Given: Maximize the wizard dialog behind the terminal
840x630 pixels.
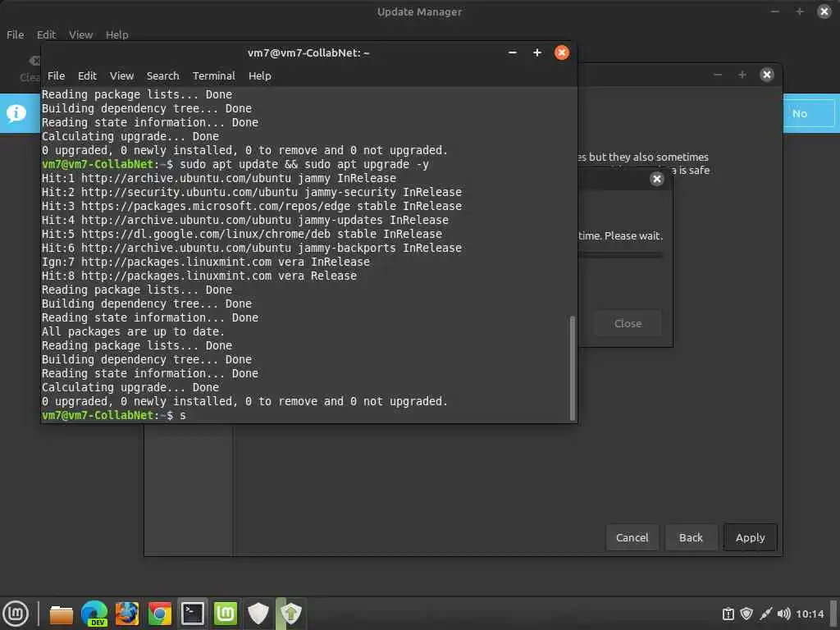Looking at the screenshot, I should (x=742, y=75).
